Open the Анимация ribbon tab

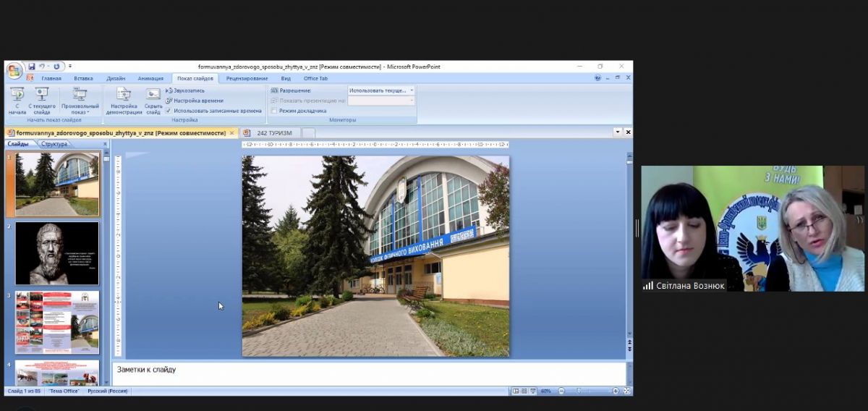(x=150, y=78)
